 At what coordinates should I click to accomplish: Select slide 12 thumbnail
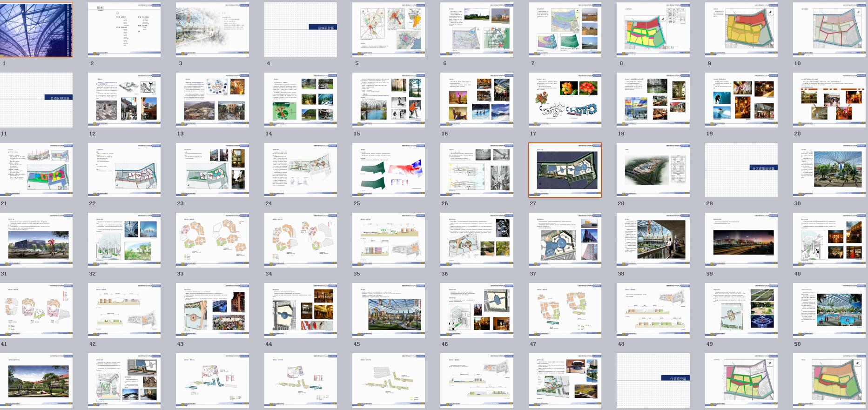[124, 100]
